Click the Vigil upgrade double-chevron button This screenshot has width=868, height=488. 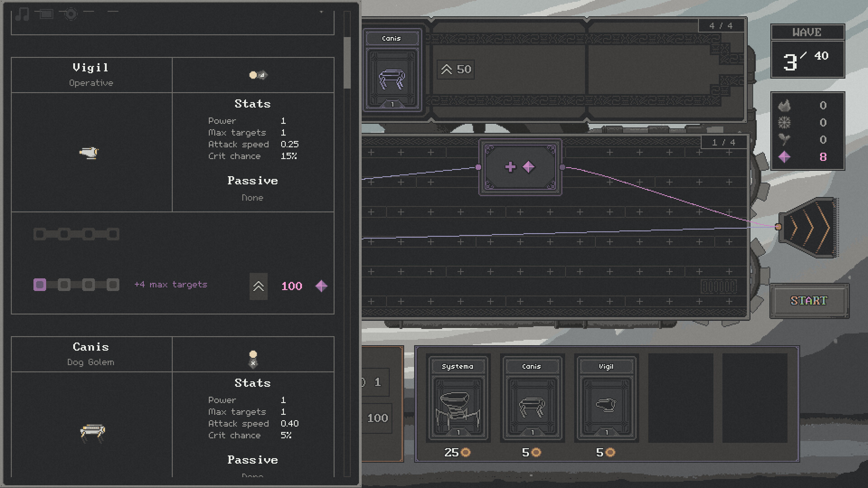(x=258, y=286)
